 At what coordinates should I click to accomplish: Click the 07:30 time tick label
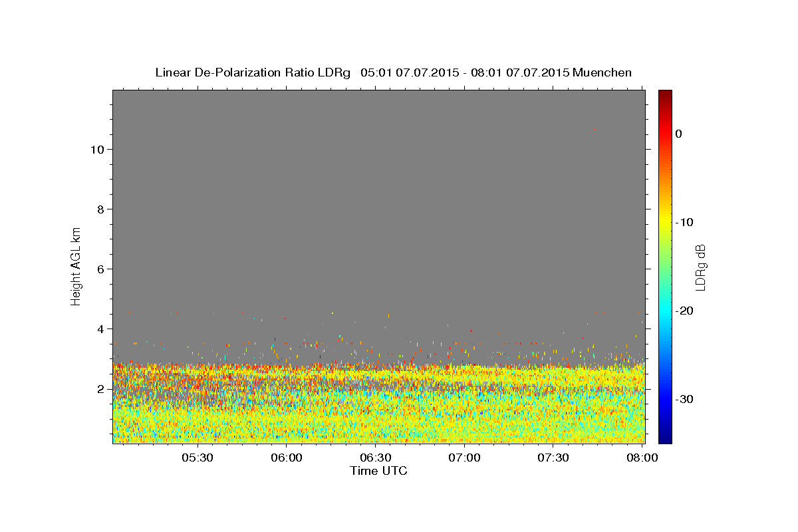[x=553, y=458]
